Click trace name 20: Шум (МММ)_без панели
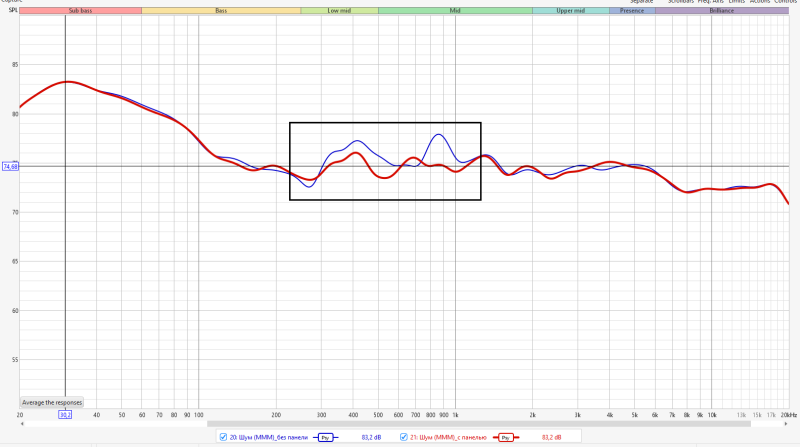The image size is (800, 447). (269, 437)
